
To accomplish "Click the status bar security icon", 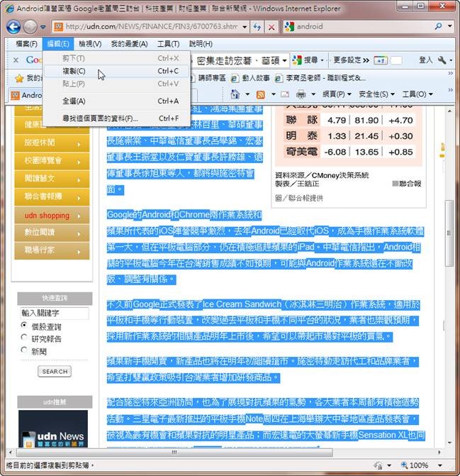I will tap(378, 465).
